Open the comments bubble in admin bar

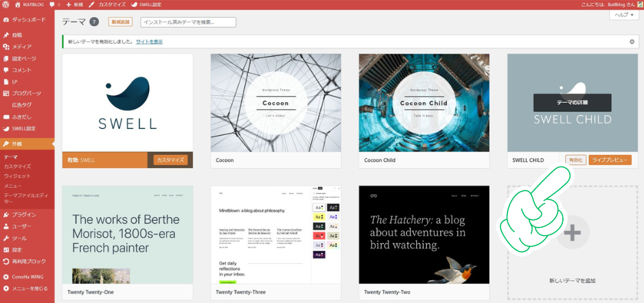(55, 5)
